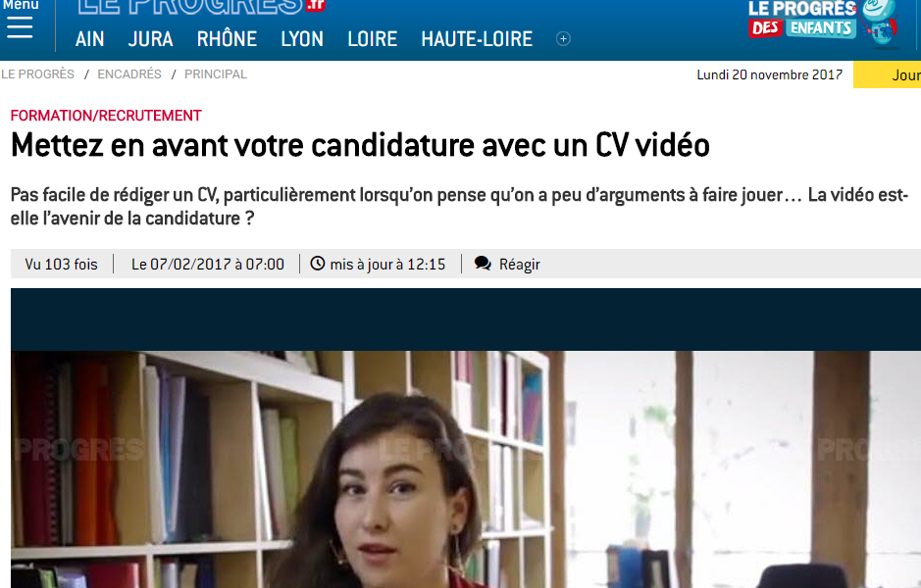Open the FORMATION/RECRUTEMENT category link
The image size is (921, 588).
(106, 116)
